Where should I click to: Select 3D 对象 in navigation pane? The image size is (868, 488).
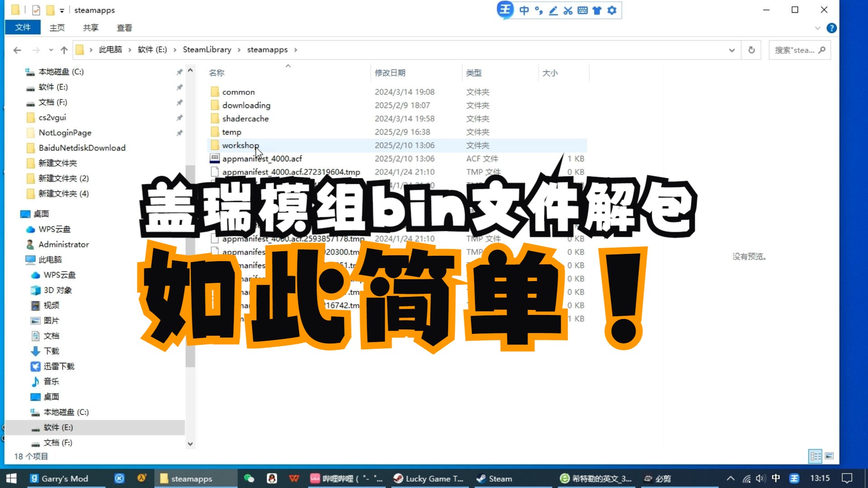coord(57,290)
